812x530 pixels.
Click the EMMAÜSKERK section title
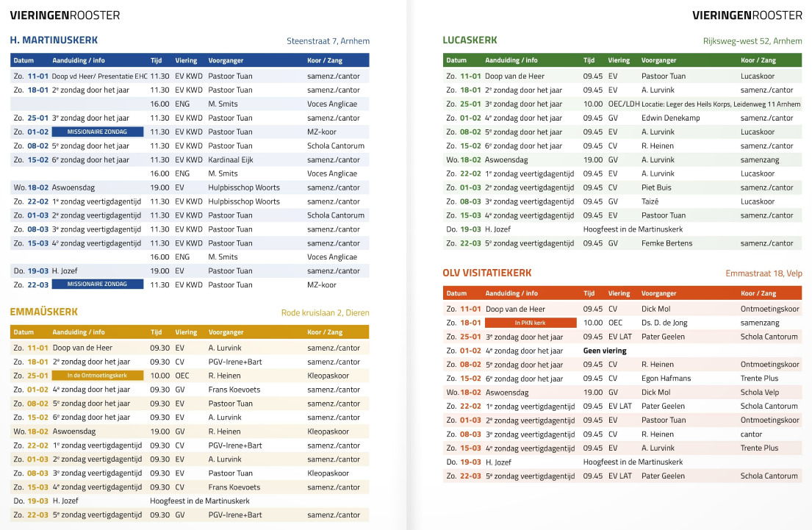(x=44, y=312)
